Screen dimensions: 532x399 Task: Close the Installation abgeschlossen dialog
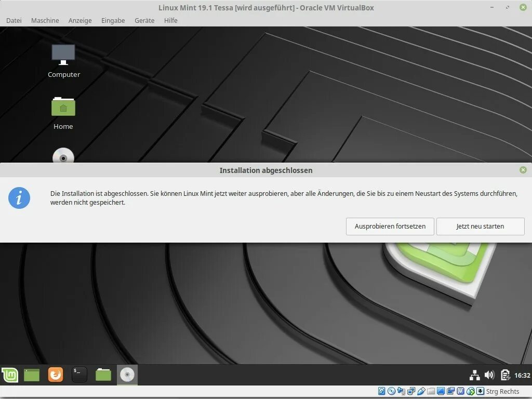pyautogui.click(x=523, y=170)
